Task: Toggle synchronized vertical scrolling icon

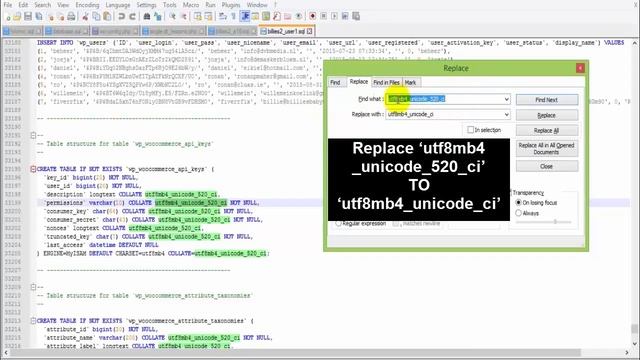Action: (x=198, y=16)
